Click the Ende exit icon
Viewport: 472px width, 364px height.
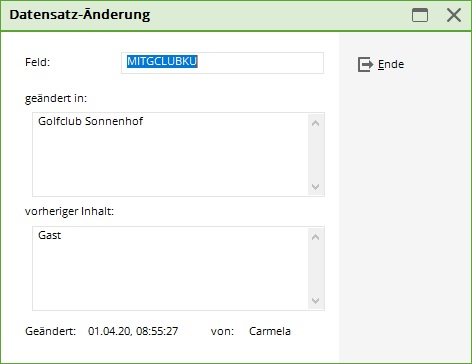click(365, 64)
